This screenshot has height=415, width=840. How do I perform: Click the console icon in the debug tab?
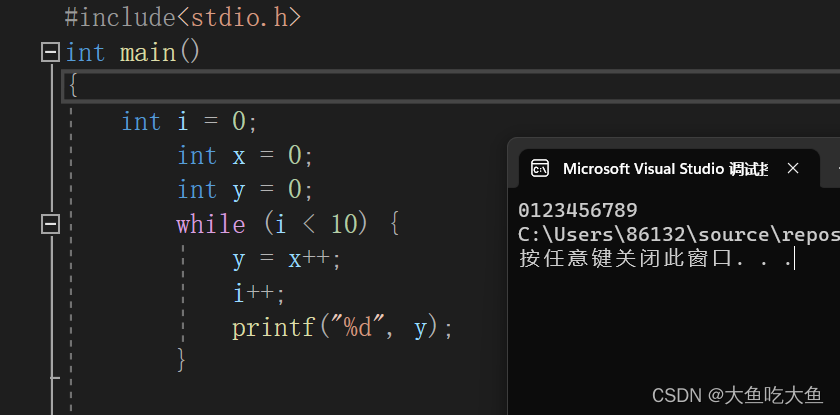539,169
